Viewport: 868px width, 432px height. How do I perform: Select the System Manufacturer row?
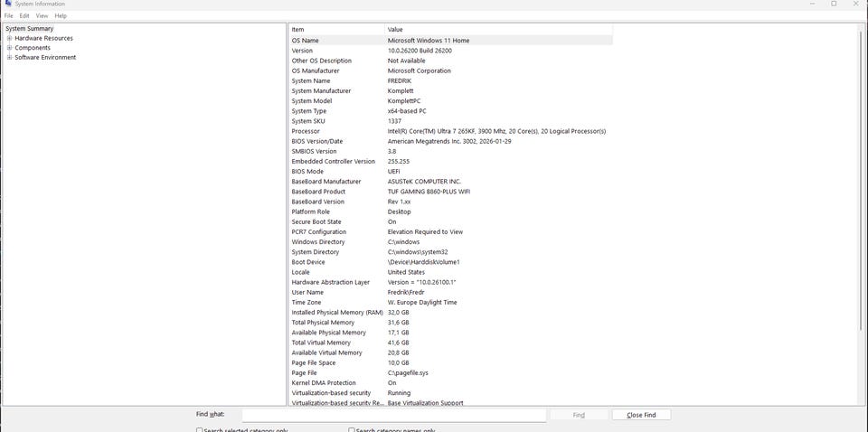450,90
